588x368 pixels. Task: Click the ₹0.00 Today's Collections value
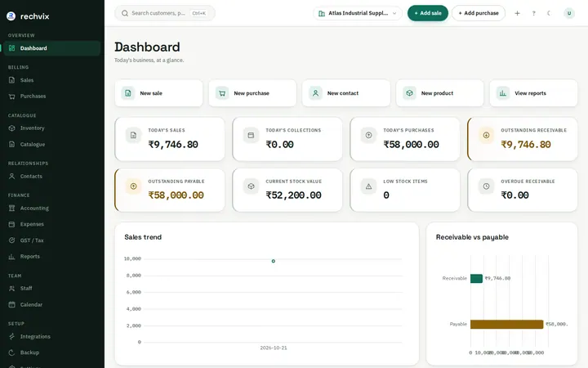280,145
